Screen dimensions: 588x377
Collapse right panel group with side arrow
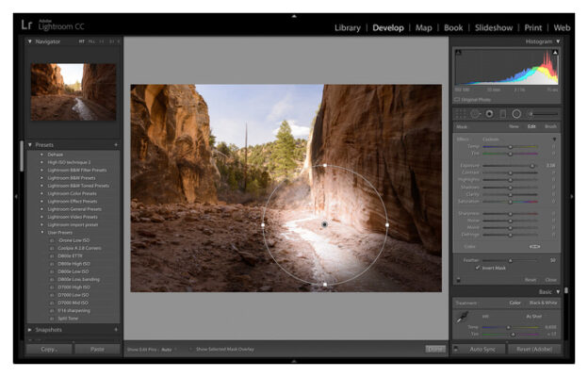click(571, 196)
